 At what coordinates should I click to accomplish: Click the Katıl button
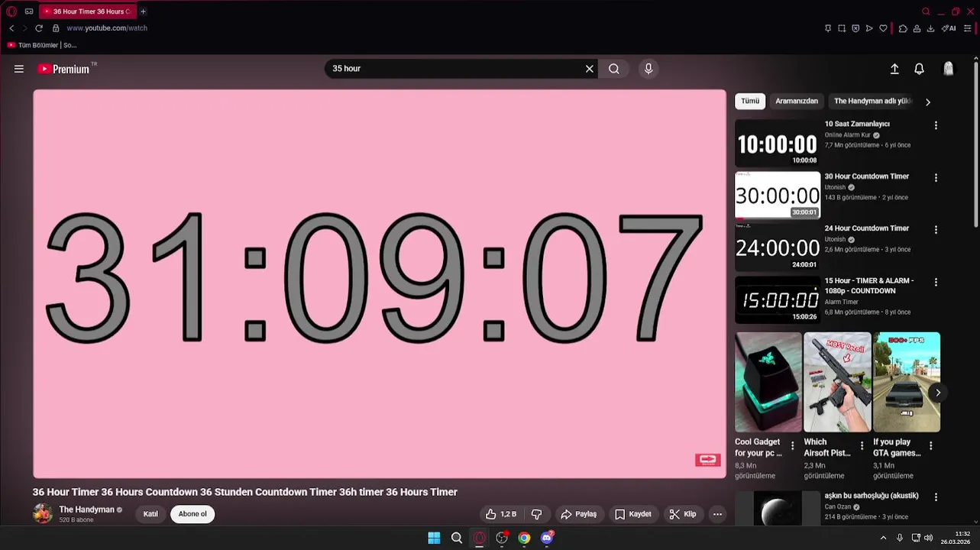click(150, 514)
